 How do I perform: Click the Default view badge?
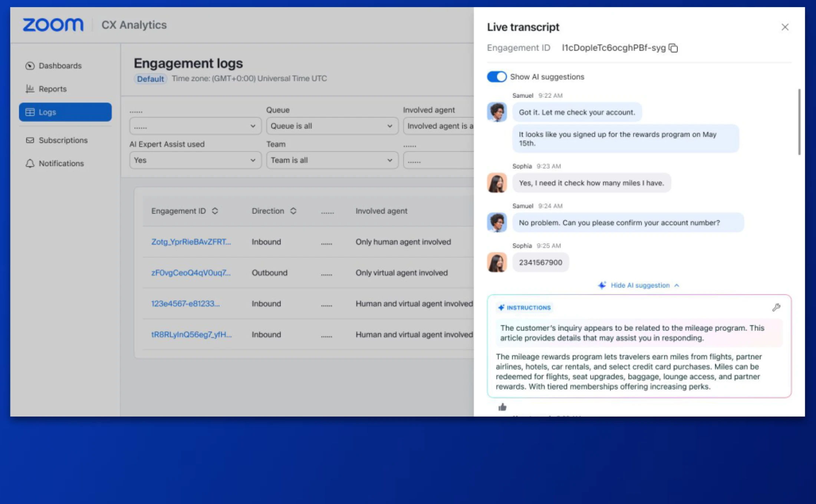point(150,79)
